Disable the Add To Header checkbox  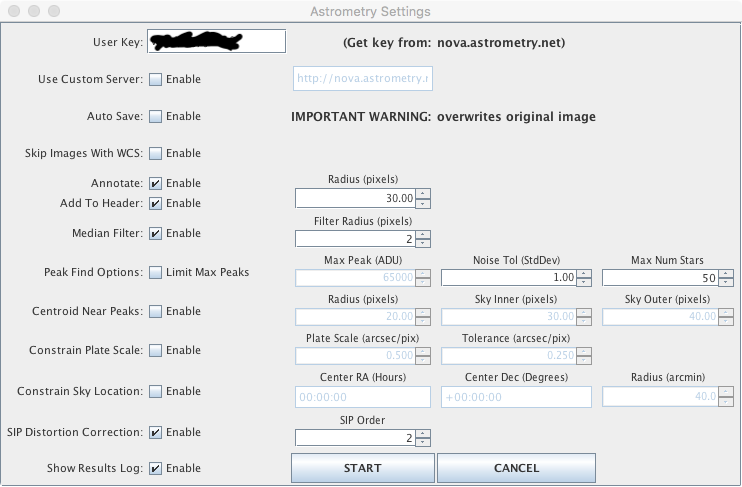(x=155, y=203)
